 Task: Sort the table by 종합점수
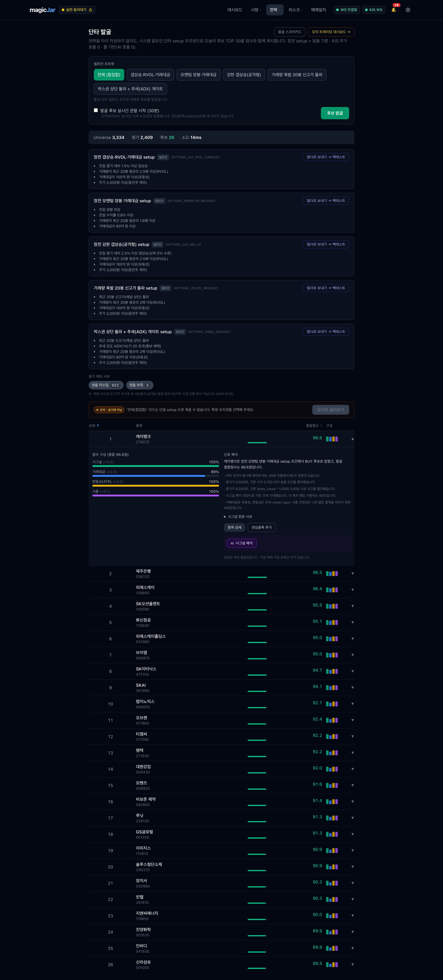tap(314, 426)
